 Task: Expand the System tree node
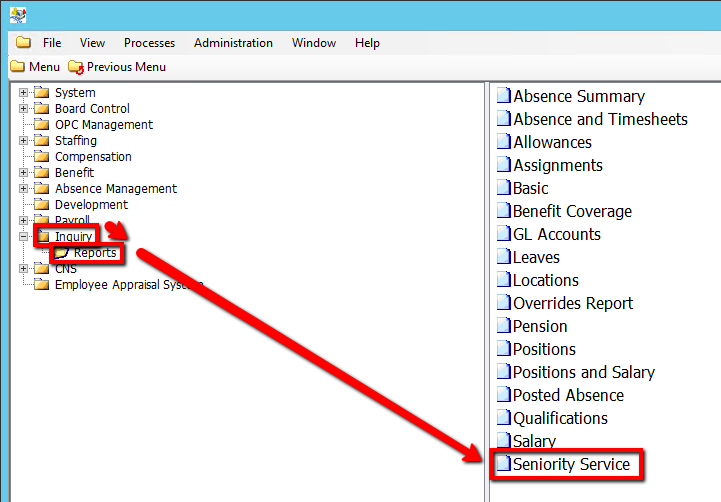(x=23, y=93)
